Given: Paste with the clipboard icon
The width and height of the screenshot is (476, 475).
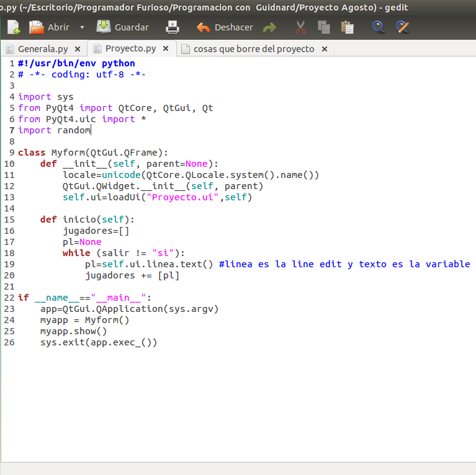Looking at the screenshot, I should pos(348,27).
